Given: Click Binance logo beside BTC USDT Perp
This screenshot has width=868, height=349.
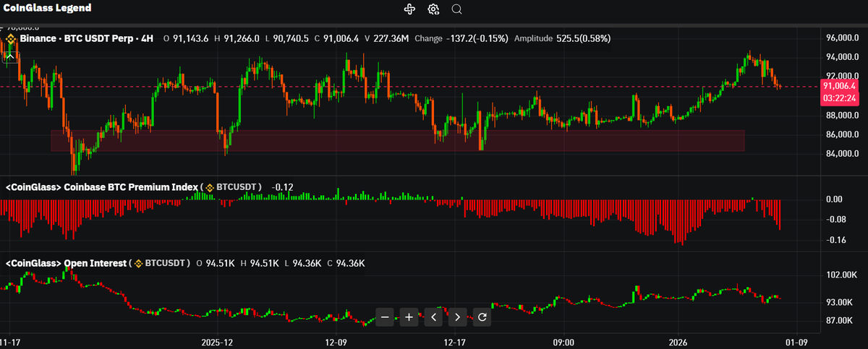Looking at the screenshot, I should 11,38.
